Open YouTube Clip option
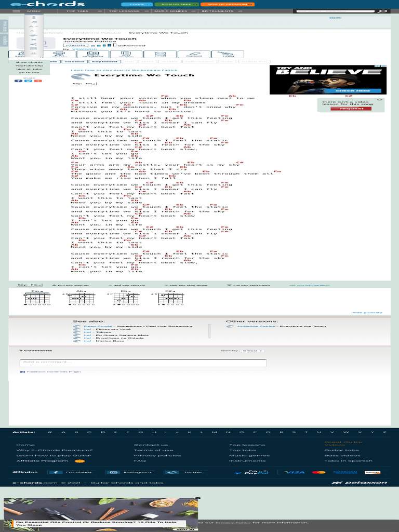 29,66
